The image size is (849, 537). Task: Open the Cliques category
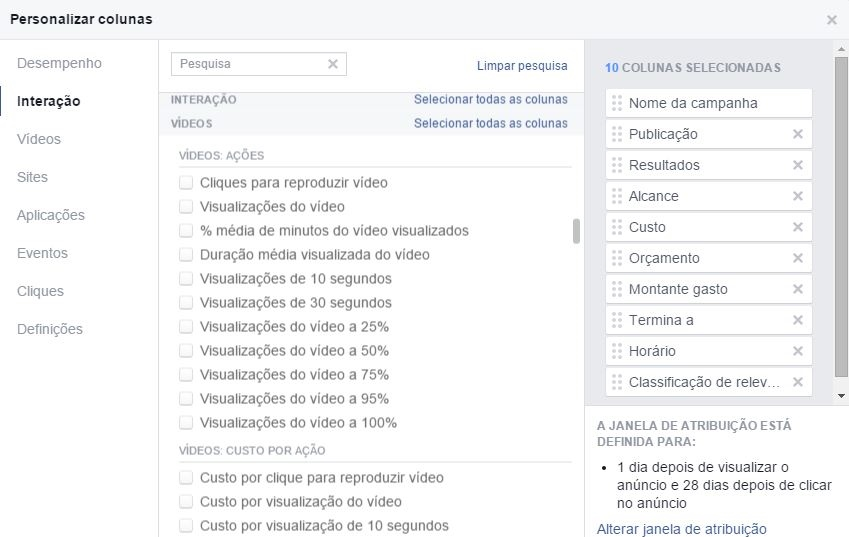(40, 291)
